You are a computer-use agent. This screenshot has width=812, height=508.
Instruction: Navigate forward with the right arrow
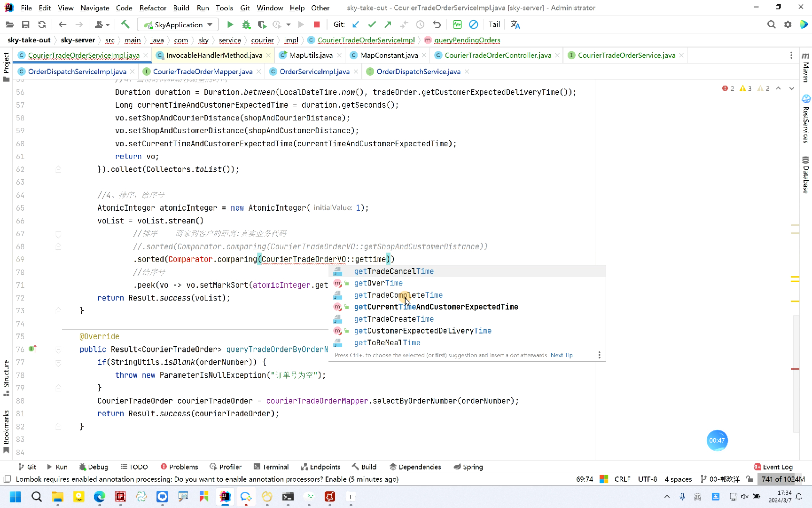pos(79,24)
